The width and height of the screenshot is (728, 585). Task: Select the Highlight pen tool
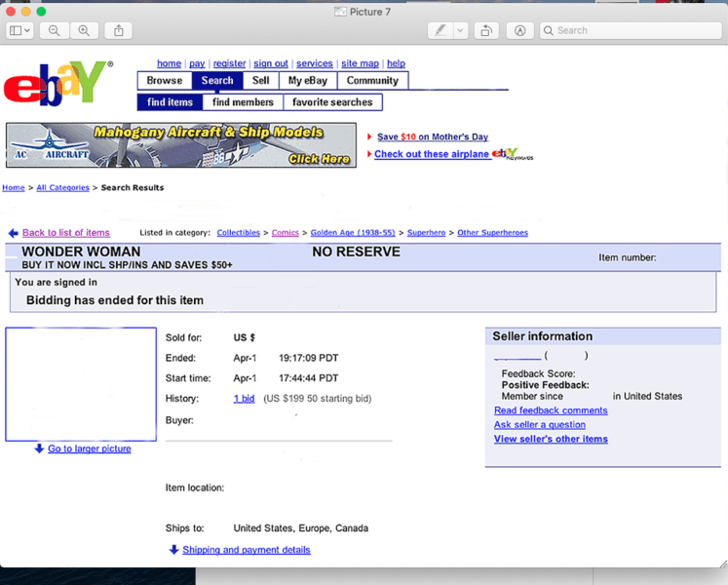pyautogui.click(x=441, y=30)
